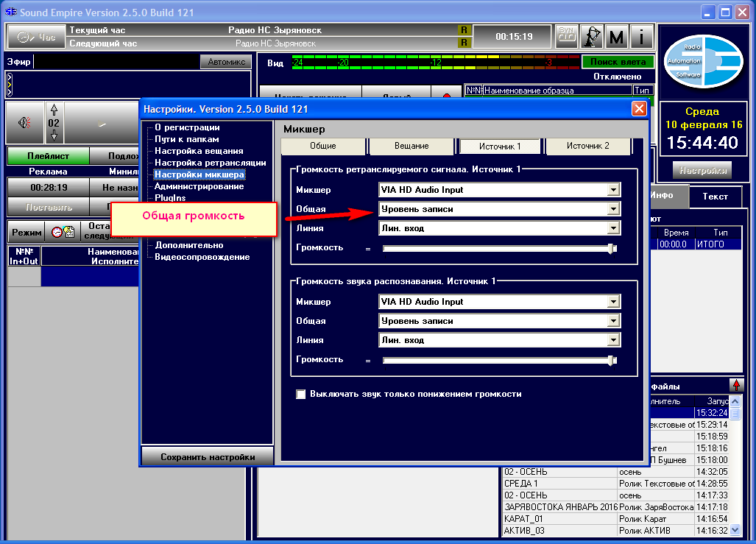Switch to the Вещание tab
This screenshot has height=544, width=756.
point(411,146)
